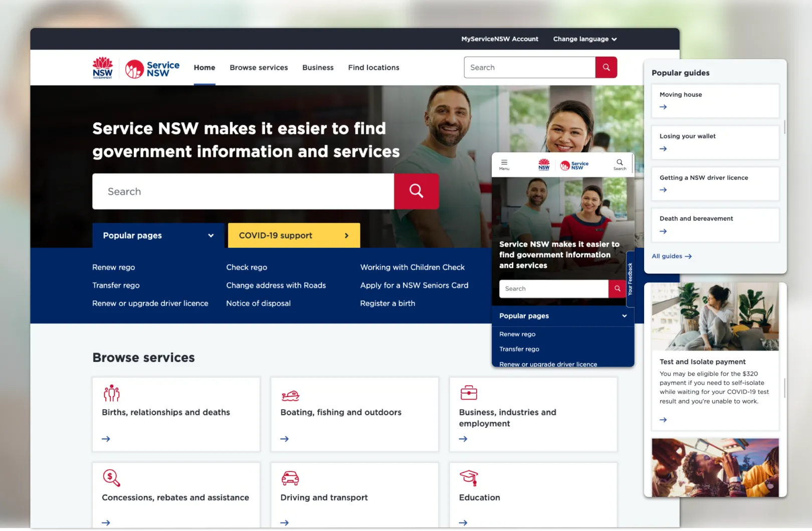The height and width of the screenshot is (531, 812).
Task: Open the Renew rego link
Action: (x=113, y=267)
